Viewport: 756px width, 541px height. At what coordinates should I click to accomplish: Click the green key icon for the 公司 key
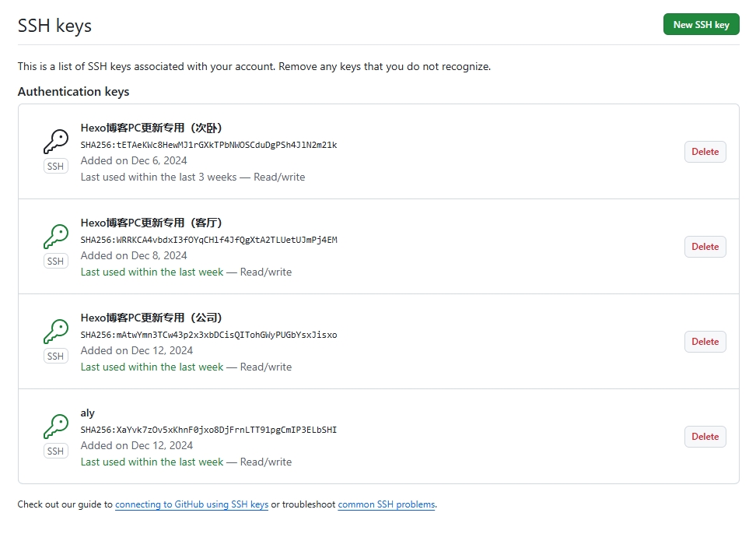pyautogui.click(x=55, y=332)
